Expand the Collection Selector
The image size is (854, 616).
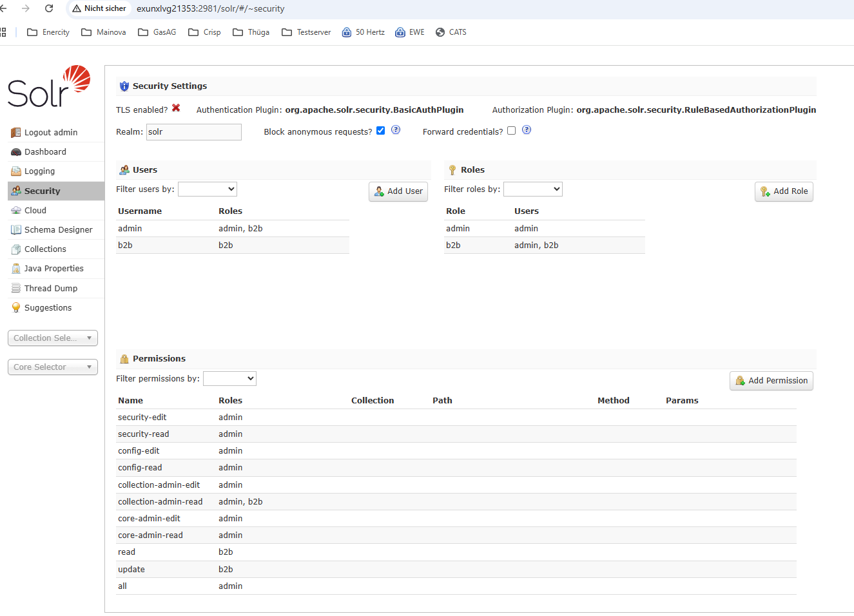coord(52,338)
